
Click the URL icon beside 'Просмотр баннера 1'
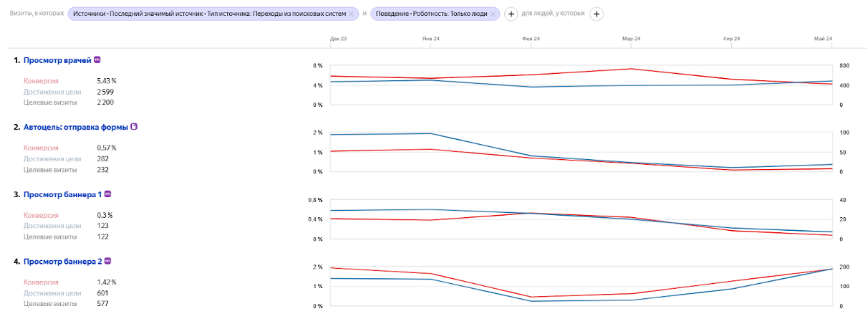click(107, 194)
